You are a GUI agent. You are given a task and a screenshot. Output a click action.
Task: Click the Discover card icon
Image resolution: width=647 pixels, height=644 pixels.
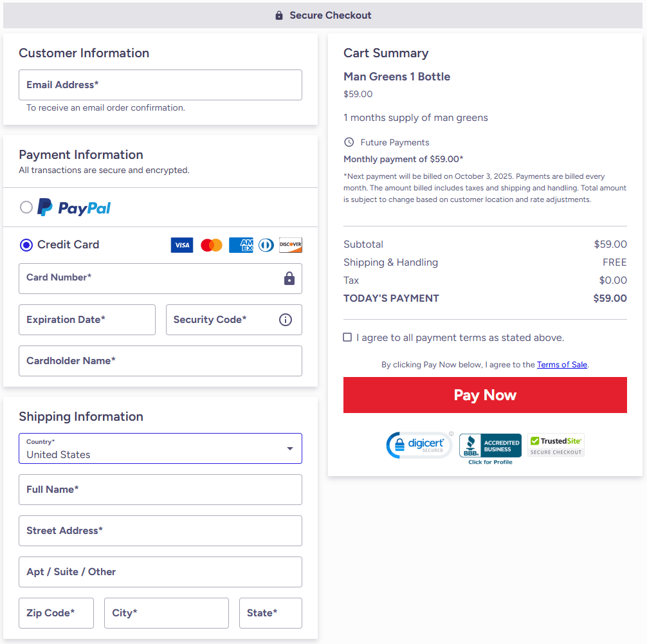tap(291, 245)
